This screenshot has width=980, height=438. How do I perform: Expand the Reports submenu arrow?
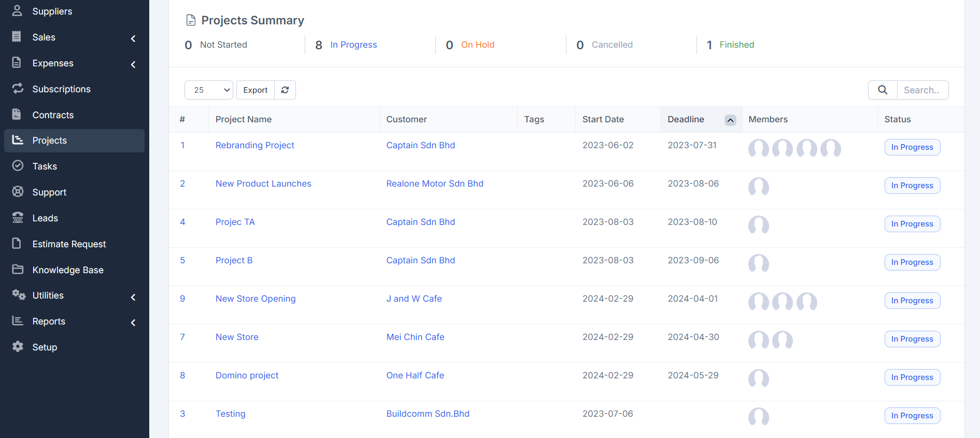[133, 322]
